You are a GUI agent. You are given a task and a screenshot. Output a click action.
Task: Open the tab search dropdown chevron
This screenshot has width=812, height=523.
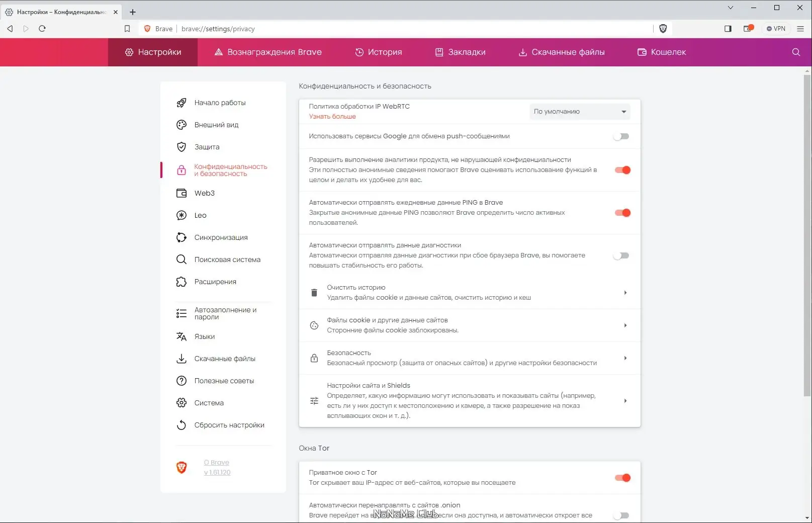[x=731, y=8]
